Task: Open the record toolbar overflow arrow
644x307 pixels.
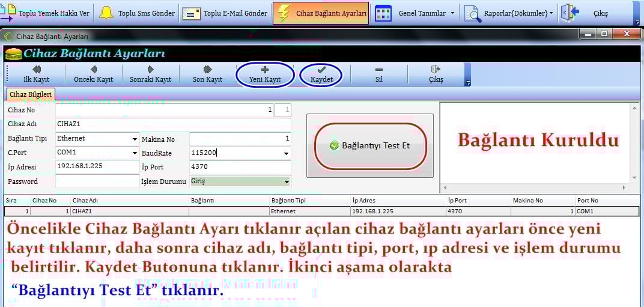Action: point(468,83)
